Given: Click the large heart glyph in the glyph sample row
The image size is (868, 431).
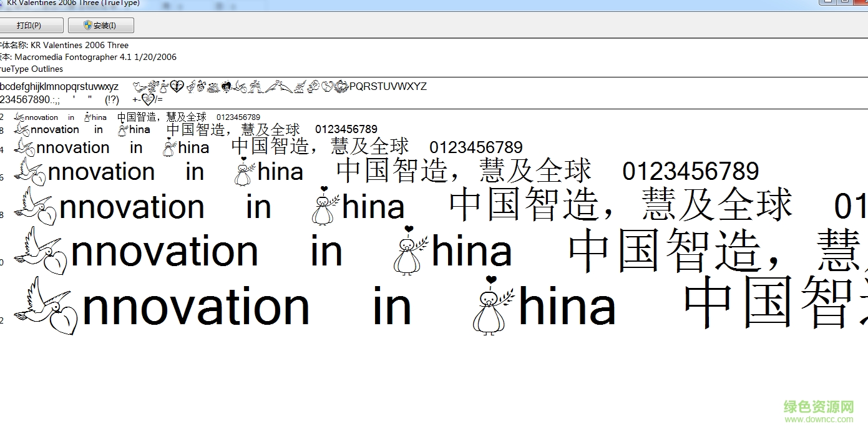Looking at the screenshot, I should tap(177, 86).
